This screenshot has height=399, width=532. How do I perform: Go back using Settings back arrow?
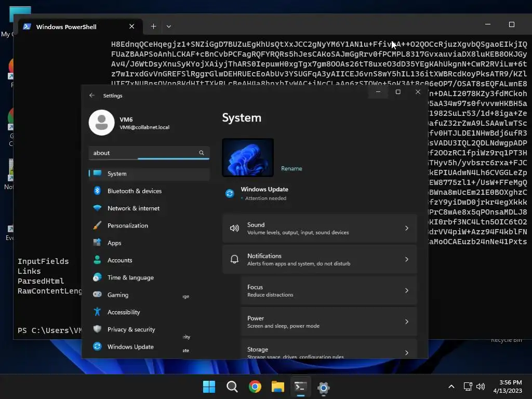pyautogui.click(x=92, y=96)
